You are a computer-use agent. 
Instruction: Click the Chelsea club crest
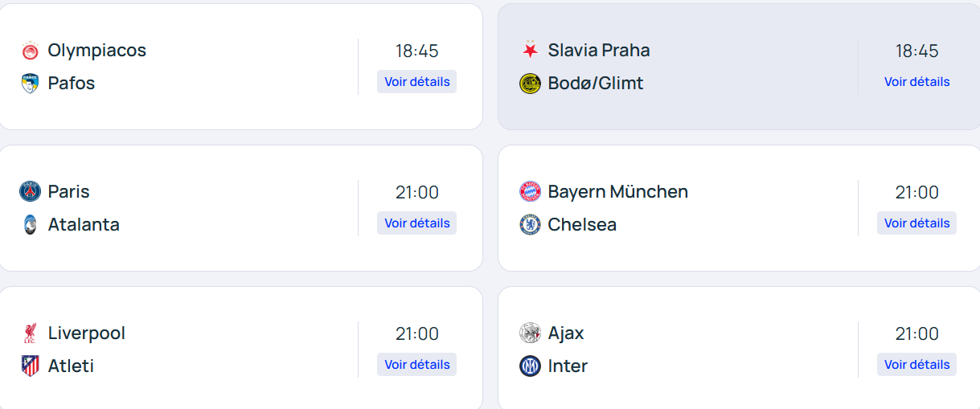pos(530,225)
